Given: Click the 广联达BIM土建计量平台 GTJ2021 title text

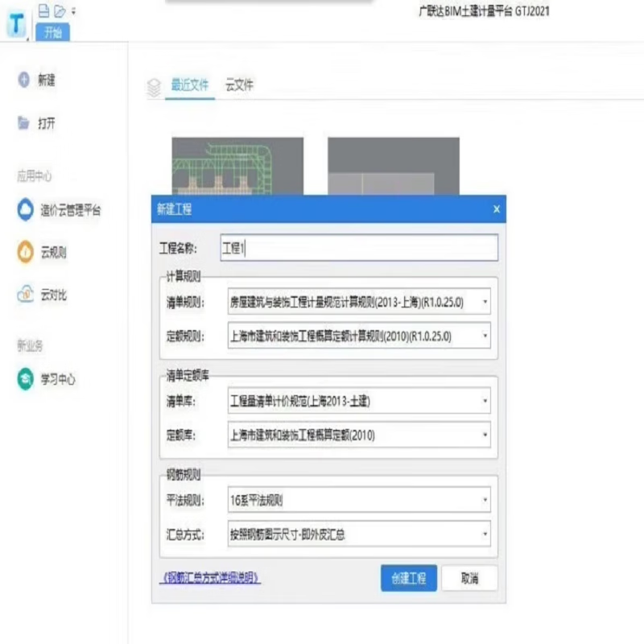Looking at the screenshot, I should [484, 11].
